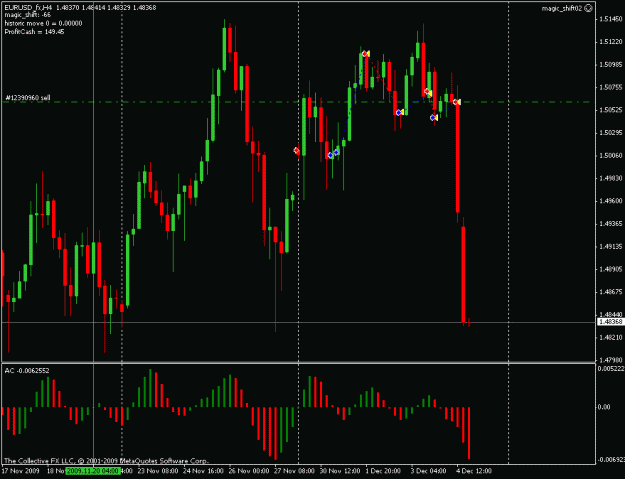Click the 1.49600 price scale value
The image size is (625, 479).
click(611, 201)
